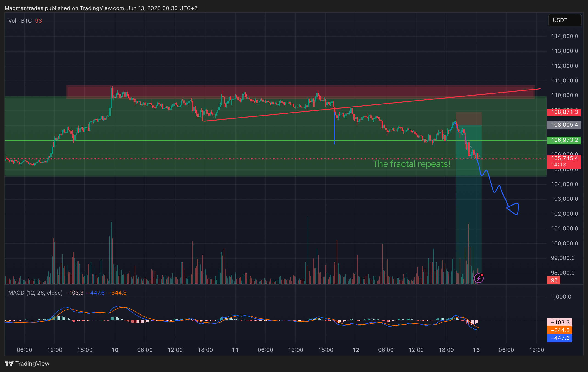The width and height of the screenshot is (588, 372).
Task: Click the red 108,871.3 price label
Action: pos(564,112)
